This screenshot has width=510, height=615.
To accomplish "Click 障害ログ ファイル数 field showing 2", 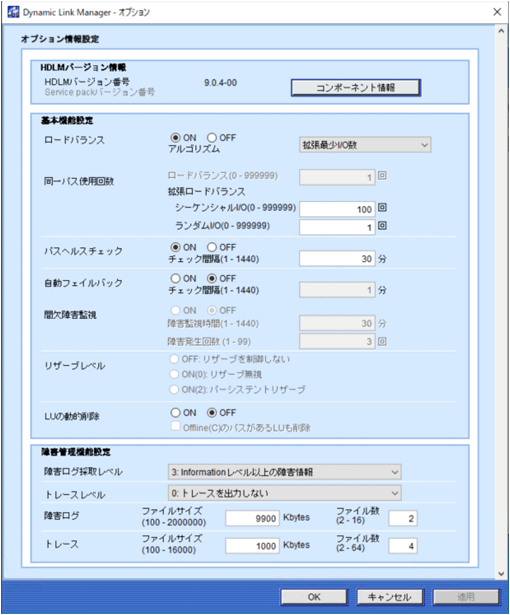I will point(403,519).
